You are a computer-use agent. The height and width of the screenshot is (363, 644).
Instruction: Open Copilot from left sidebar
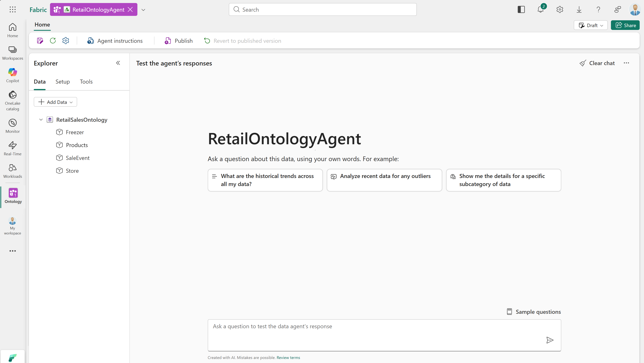point(12,75)
